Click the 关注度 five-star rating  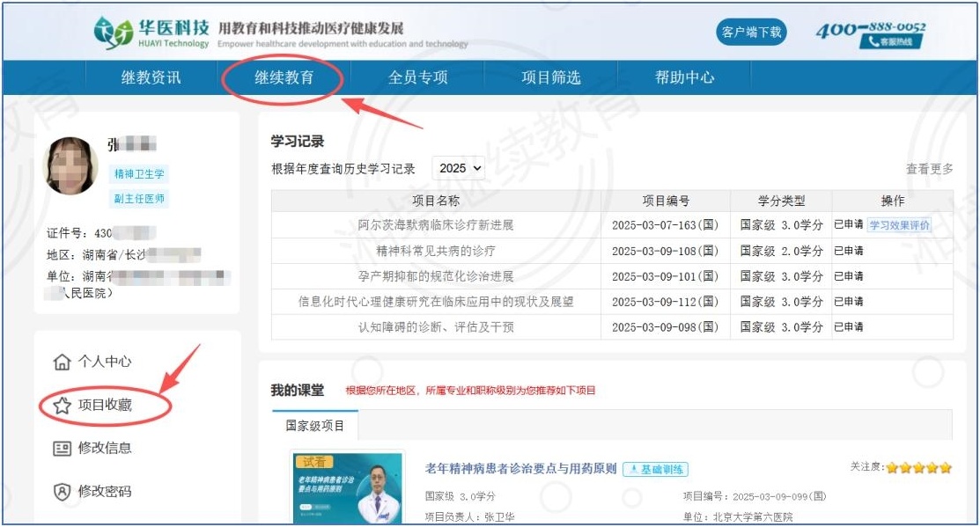918,468
